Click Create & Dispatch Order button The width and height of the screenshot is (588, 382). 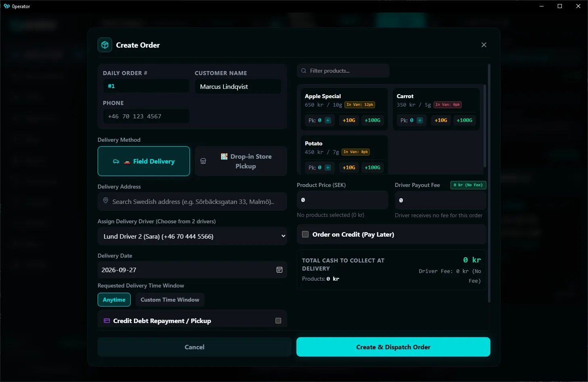tap(393, 347)
